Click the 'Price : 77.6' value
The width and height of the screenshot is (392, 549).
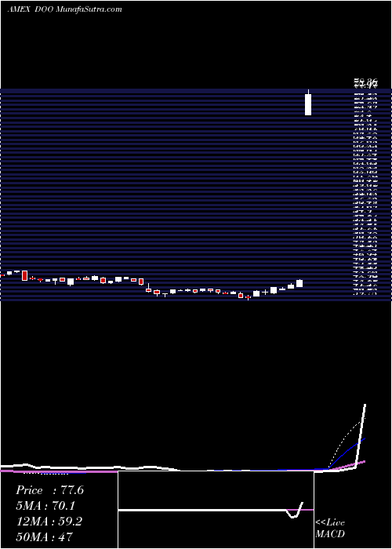coord(49,490)
